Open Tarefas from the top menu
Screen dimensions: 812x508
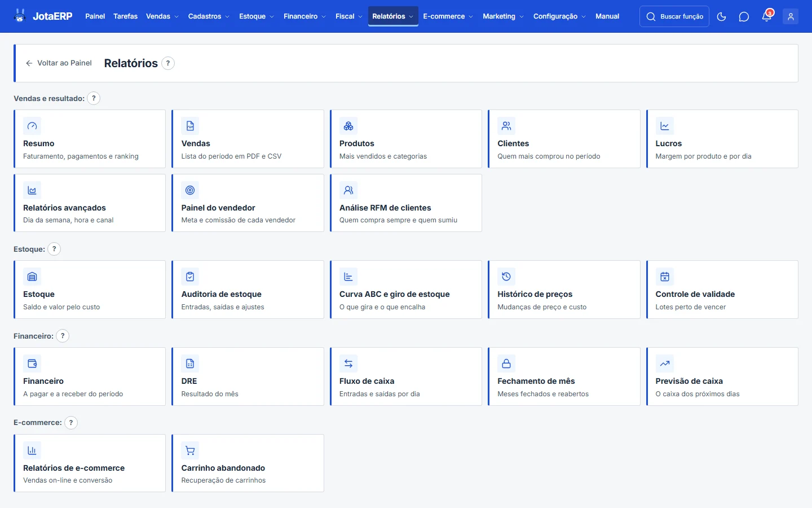125,16
